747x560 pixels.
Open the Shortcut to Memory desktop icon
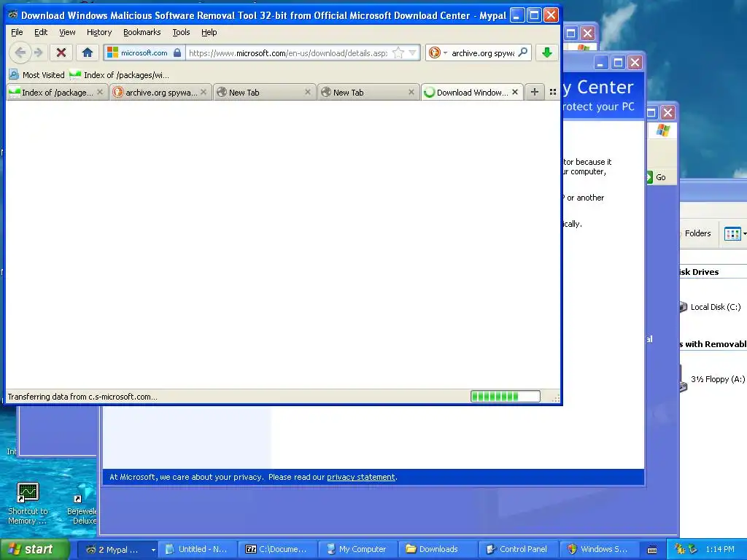point(28,503)
